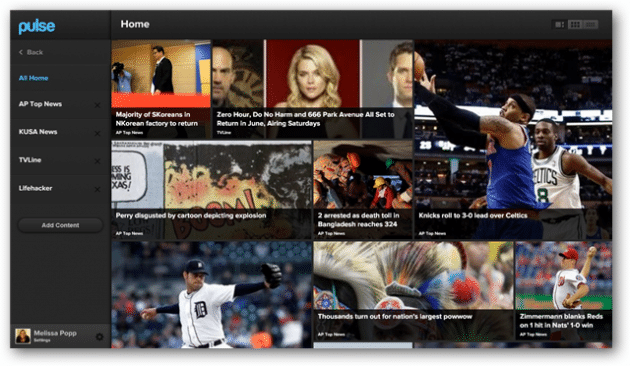
Task: Switch to featured layout view icon
Action: 559,25
